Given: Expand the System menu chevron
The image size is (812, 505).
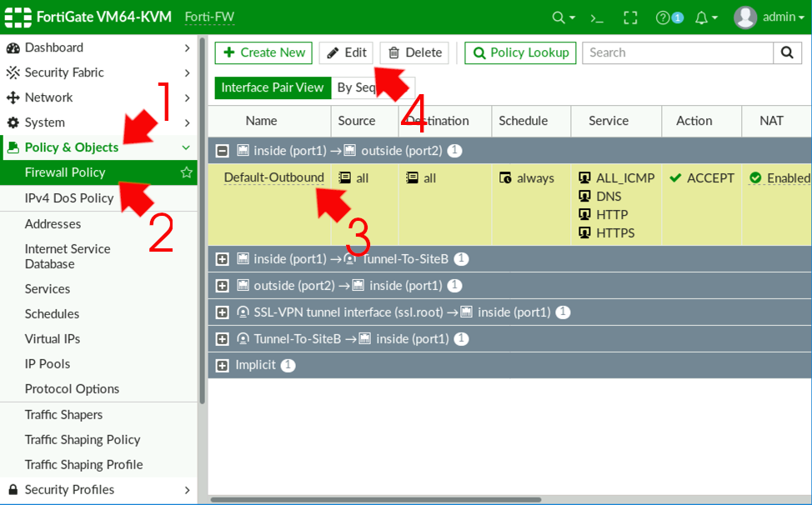Looking at the screenshot, I should 187,122.
